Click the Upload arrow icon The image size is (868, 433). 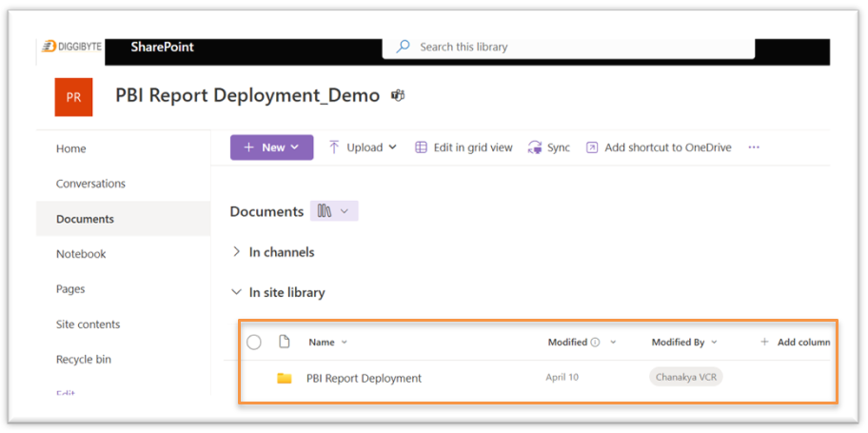click(334, 148)
